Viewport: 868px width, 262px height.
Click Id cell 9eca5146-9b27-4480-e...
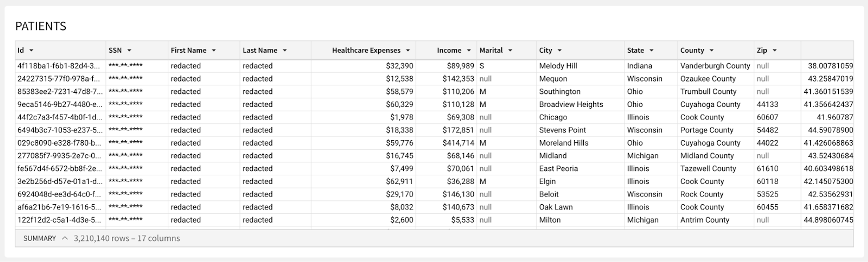(61, 104)
